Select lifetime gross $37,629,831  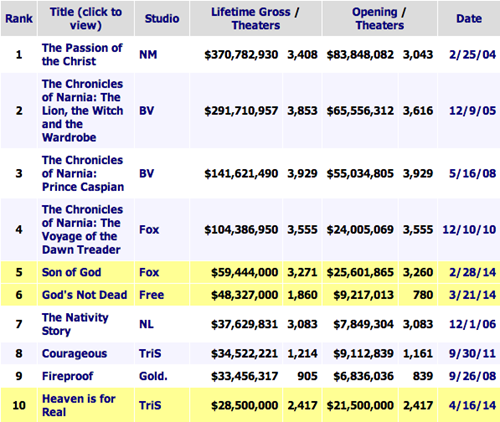click(x=245, y=324)
